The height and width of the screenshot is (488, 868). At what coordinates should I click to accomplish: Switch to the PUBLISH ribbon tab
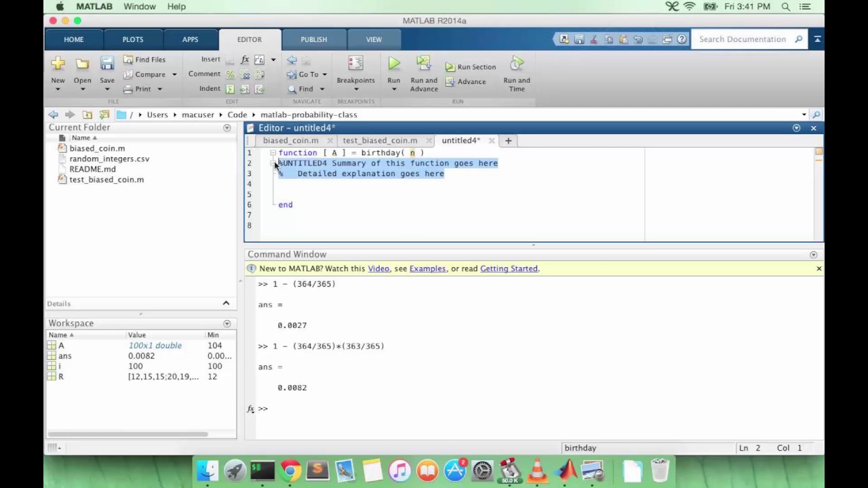(314, 39)
